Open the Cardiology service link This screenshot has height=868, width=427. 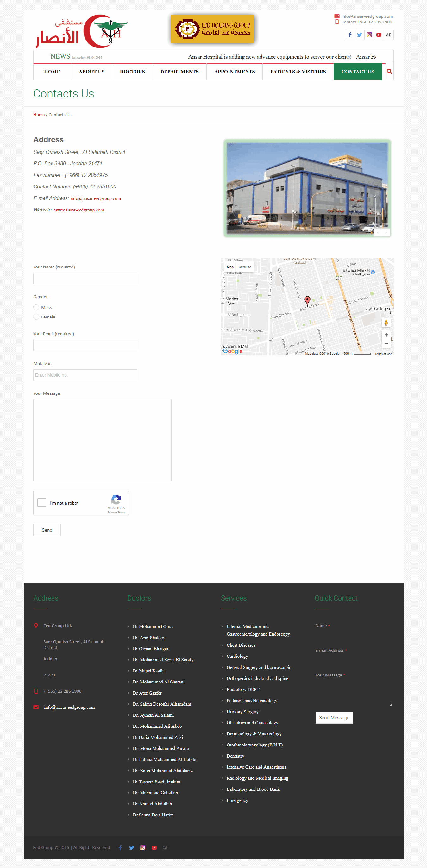pyautogui.click(x=237, y=656)
